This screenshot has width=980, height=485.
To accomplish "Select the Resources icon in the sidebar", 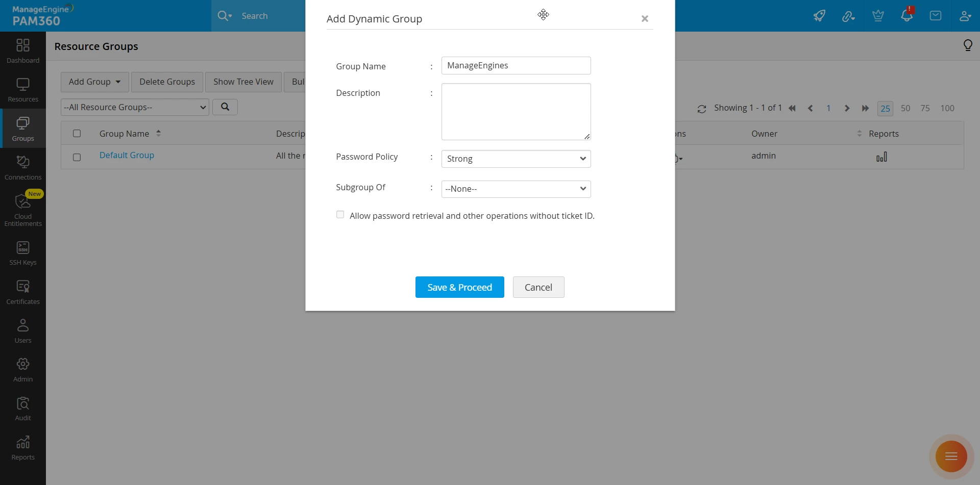I will 22,89.
